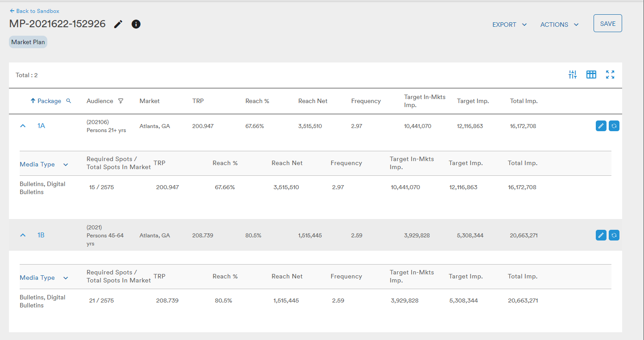Click the 21 / 2575 spots value
The height and width of the screenshot is (340, 644).
pyautogui.click(x=101, y=300)
